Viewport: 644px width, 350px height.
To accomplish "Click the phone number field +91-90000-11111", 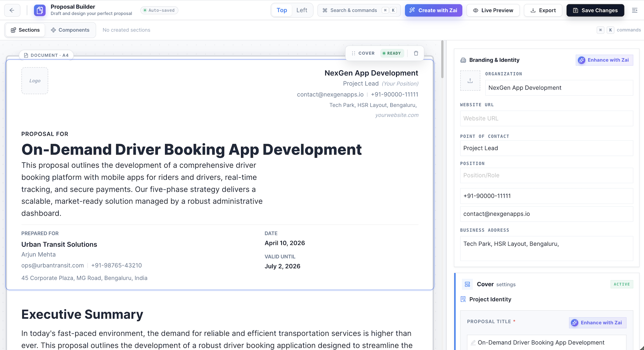I will click(x=546, y=196).
